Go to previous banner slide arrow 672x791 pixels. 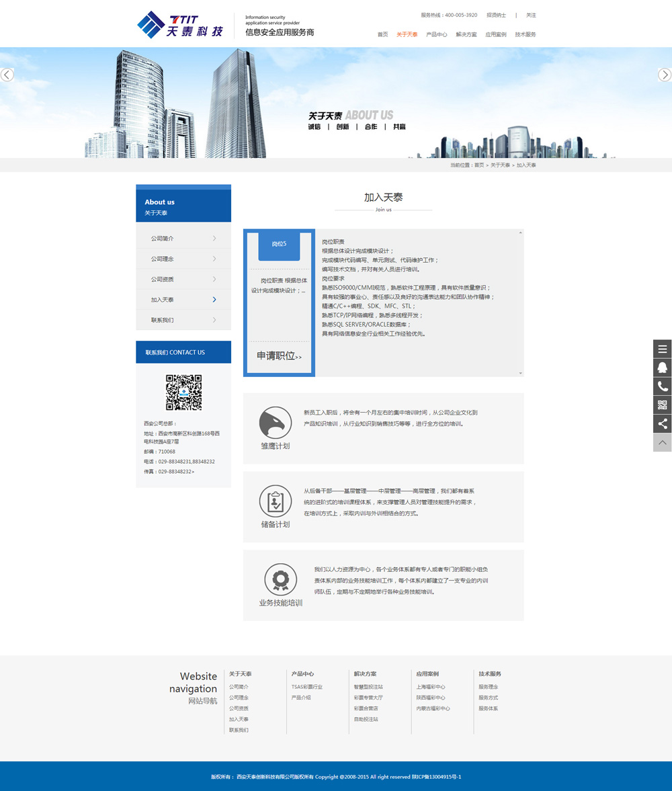click(x=7, y=75)
